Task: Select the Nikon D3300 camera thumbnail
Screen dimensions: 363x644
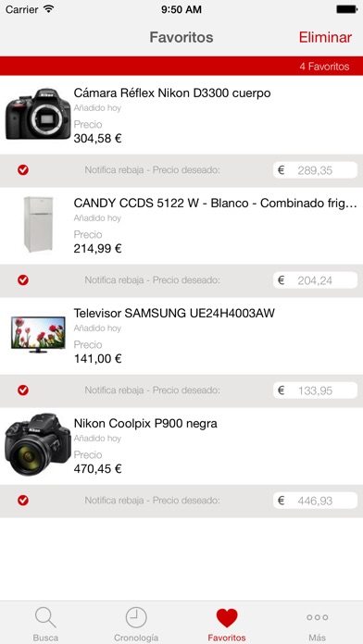Action: click(38, 114)
